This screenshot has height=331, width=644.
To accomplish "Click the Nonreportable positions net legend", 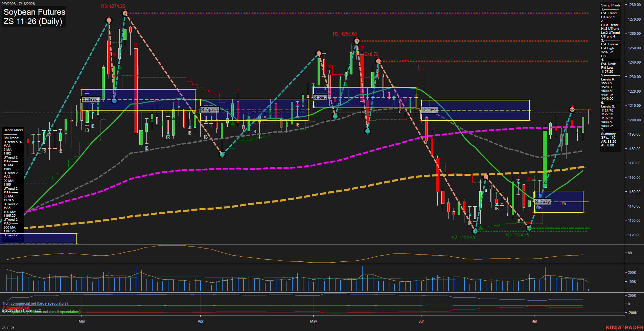I will (x=41, y=312).
